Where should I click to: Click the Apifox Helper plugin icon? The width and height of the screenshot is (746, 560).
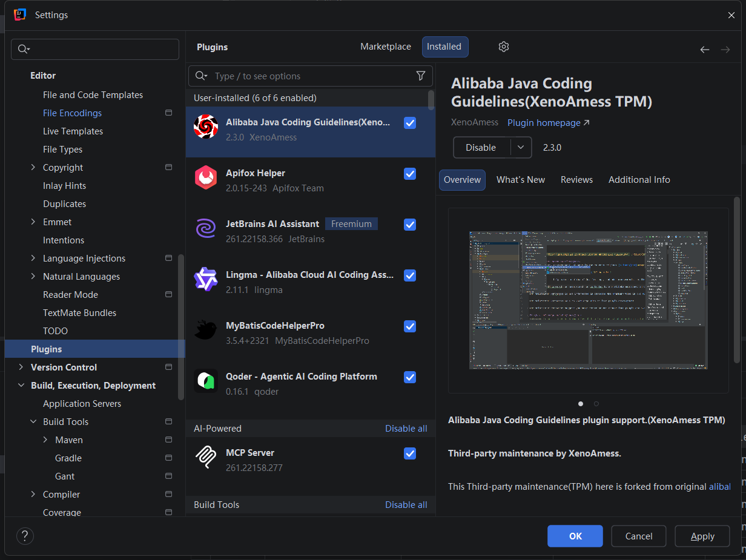pos(206,177)
